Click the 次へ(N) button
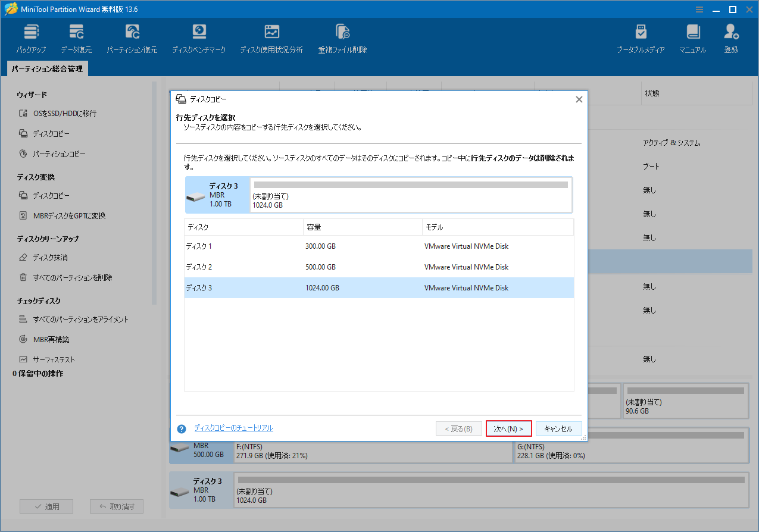Screen dimensions: 759x532 (508, 428)
